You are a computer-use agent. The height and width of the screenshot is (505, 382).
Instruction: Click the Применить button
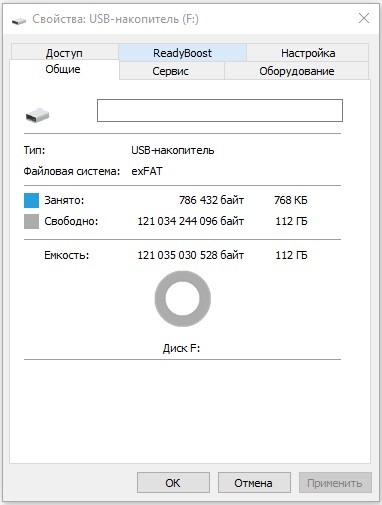pos(335,482)
